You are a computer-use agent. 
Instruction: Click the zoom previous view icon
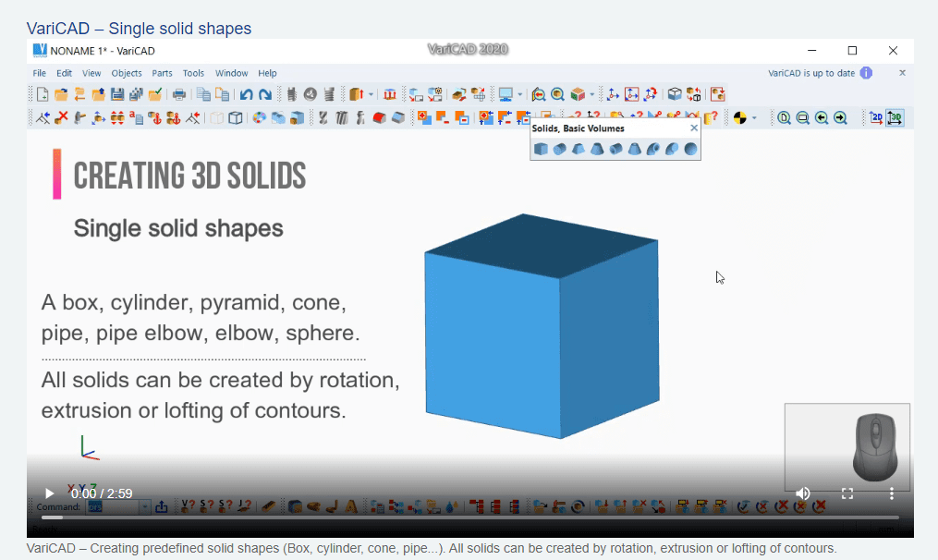pyautogui.click(x=822, y=118)
